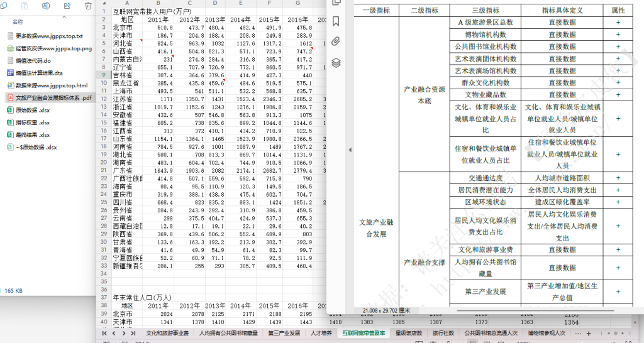
Task: Open the PDF viewer bookmark panel icon
Action: point(336,21)
